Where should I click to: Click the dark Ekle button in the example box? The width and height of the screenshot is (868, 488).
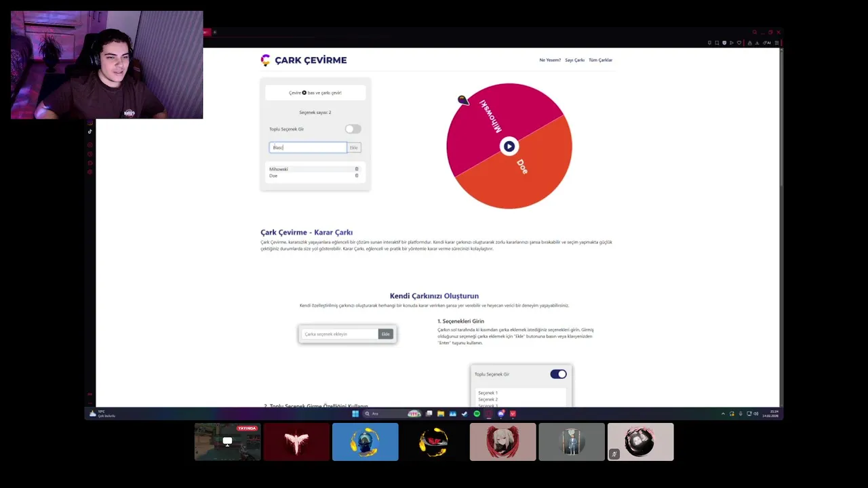click(x=385, y=333)
